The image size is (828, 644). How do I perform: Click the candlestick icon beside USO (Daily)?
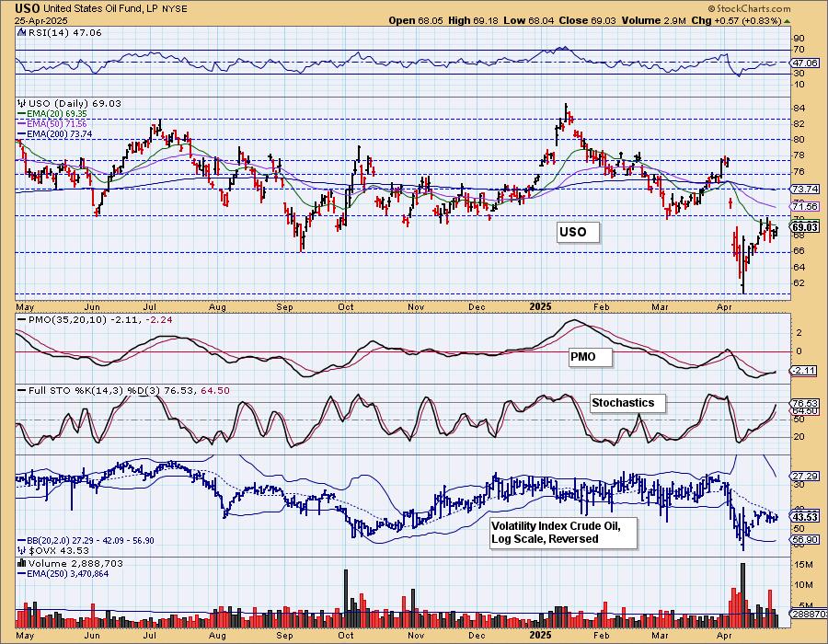(x=21, y=103)
